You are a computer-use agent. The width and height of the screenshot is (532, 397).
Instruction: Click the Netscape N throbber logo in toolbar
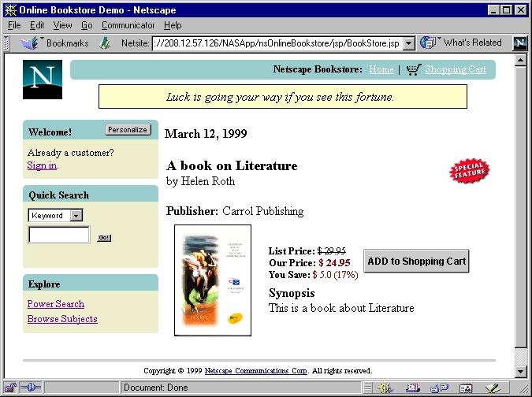[x=520, y=43]
